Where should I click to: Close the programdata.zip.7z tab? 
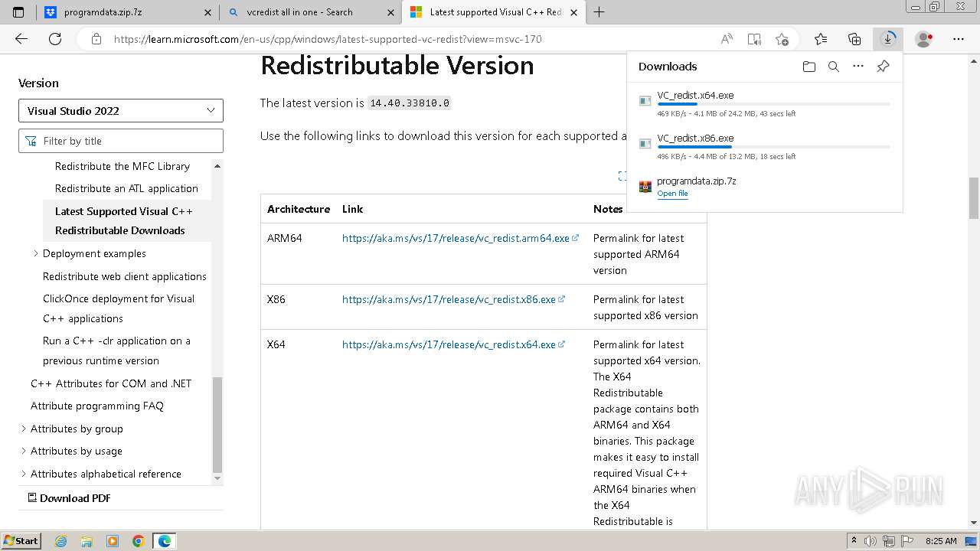(x=208, y=12)
